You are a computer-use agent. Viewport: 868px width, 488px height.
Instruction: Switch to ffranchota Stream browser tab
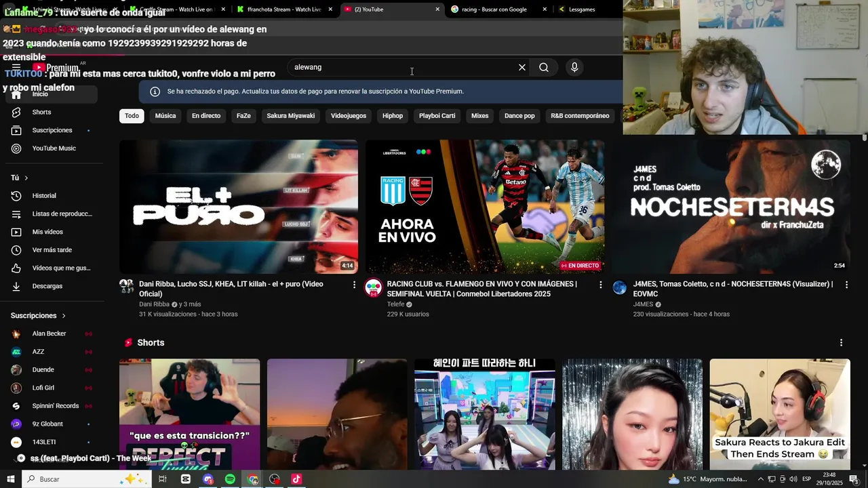tap(284, 9)
